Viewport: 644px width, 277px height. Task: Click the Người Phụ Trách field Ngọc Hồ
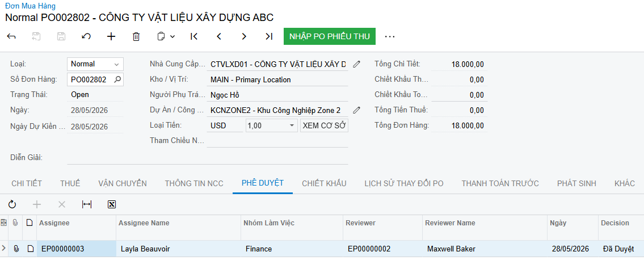[x=277, y=95]
